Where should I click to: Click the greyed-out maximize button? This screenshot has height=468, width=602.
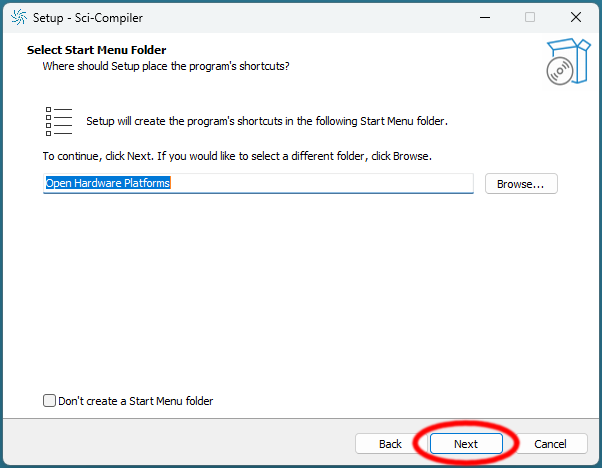(x=530, y=17)
